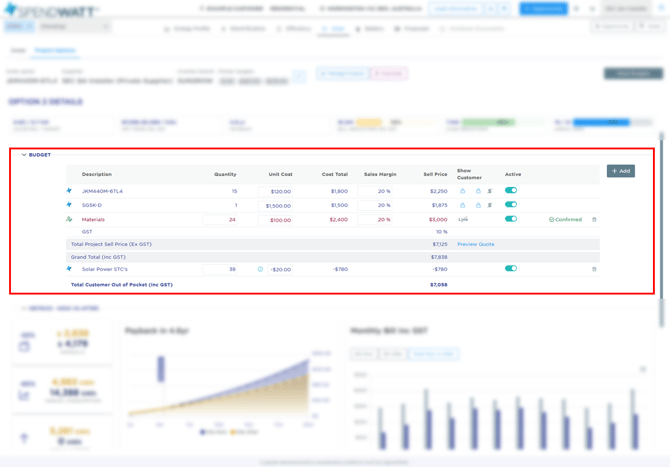Click info icon next to STC unit cost
Screen dimensions: 670x467
click(x=260, y=269)
